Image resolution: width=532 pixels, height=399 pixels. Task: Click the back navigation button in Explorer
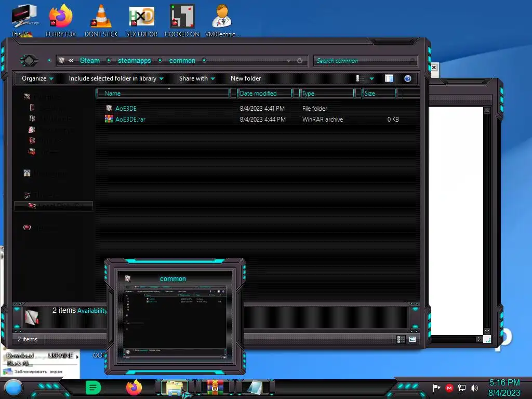(x=29, y=61)
